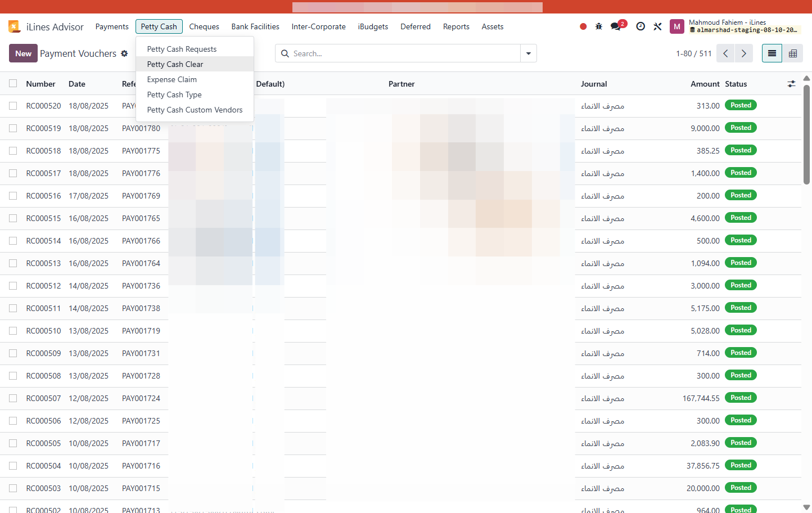This screenshot has width=812, height=513.
Task: Open the Payment Vouchers breadcrumb title
Action: tap(78, 53)
